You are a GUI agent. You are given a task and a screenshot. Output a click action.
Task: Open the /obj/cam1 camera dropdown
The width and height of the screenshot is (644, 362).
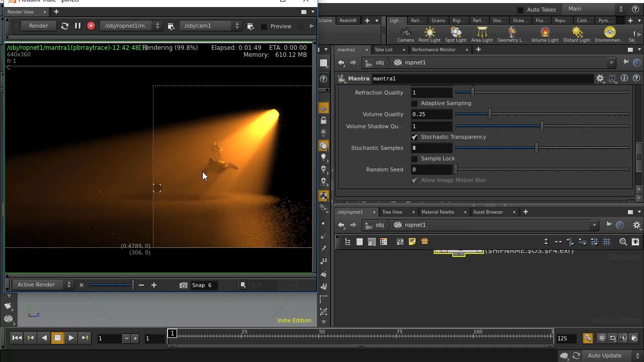[x=211, y=26]
